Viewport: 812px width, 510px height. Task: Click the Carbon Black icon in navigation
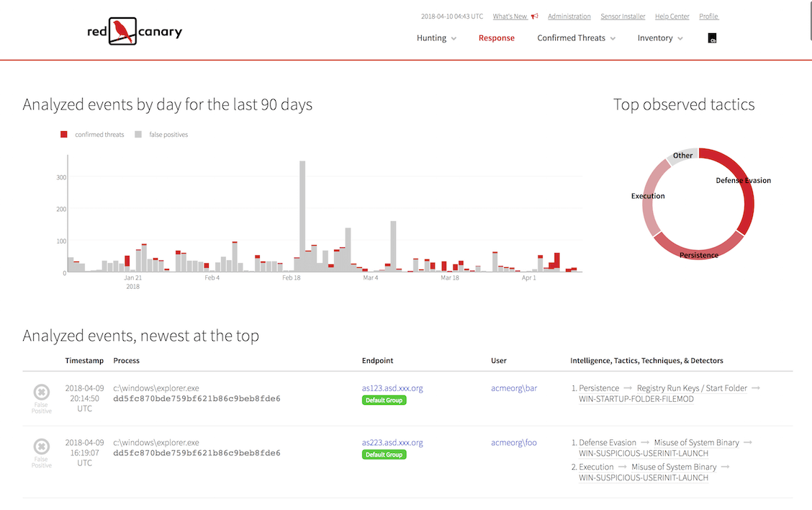[712, 38]
